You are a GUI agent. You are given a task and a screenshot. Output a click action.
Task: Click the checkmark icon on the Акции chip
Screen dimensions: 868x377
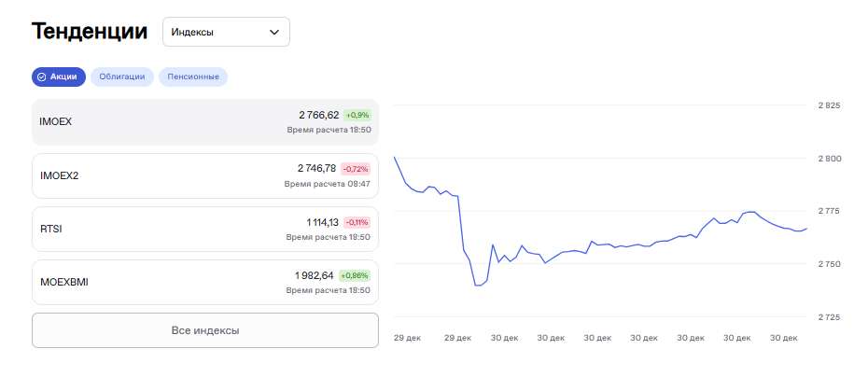[x=42, y=77]
